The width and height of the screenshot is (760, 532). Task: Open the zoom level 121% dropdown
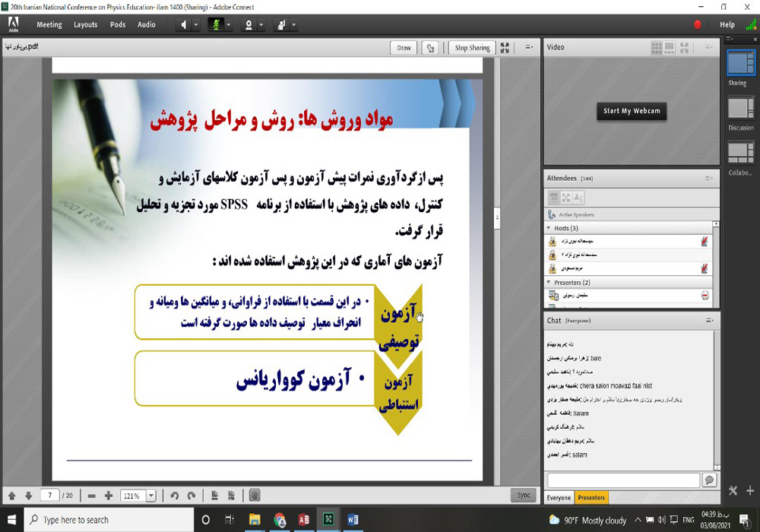click(149, 495)
